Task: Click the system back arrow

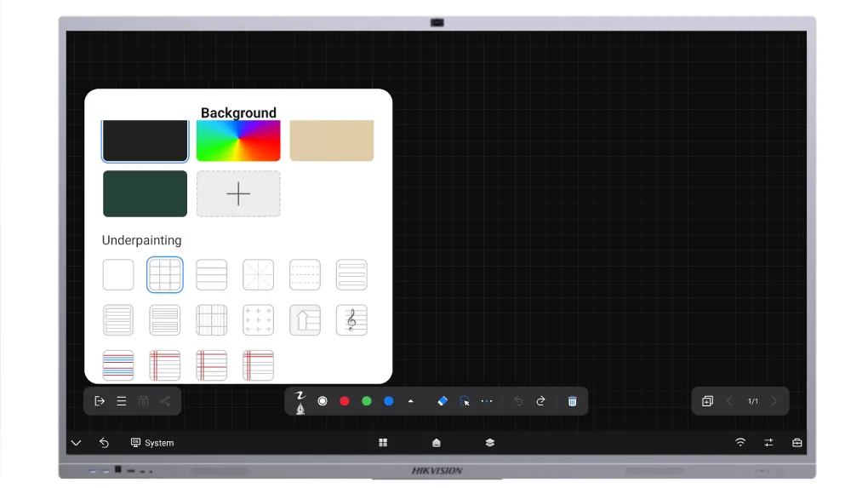Action: click(104, 443)
